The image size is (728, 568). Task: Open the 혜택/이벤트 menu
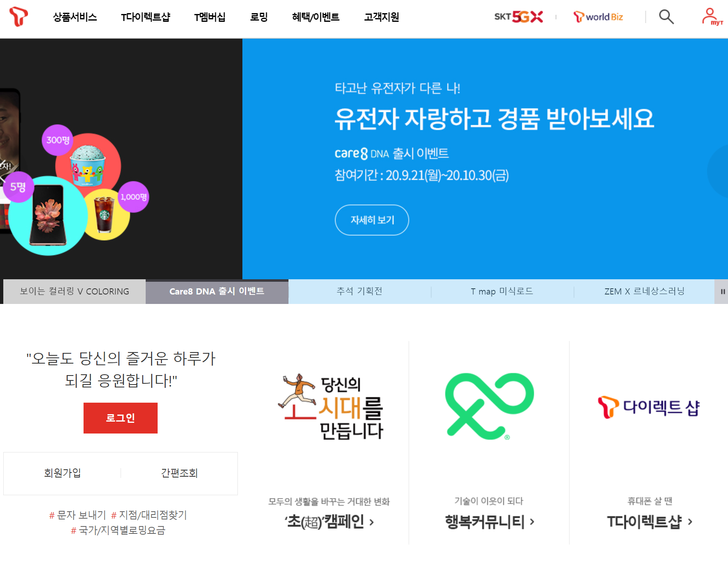point(316,17)
